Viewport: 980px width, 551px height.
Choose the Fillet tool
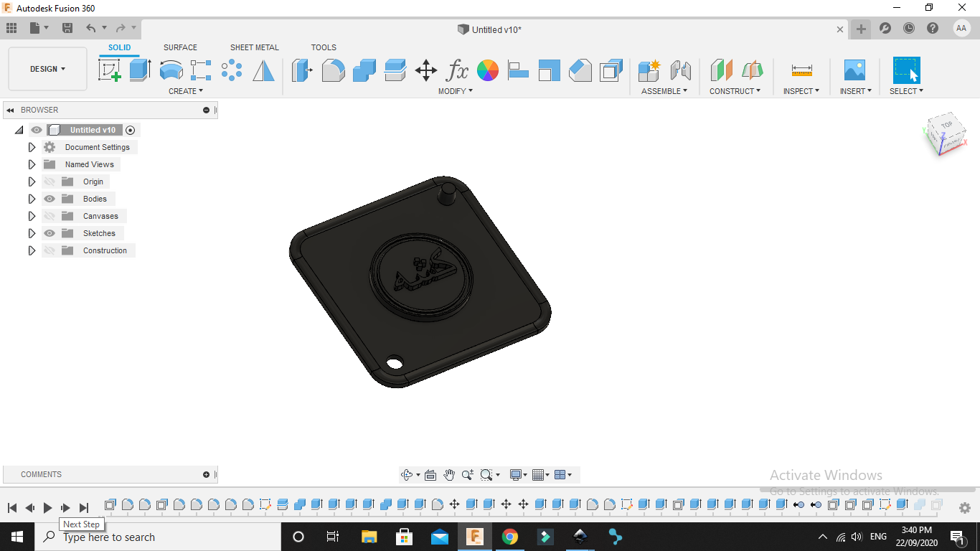[x=333, y=70]
